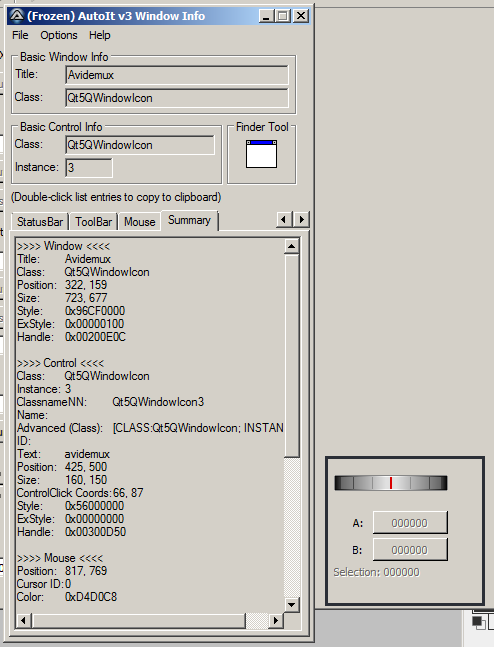This screenshot has height=647, width=494.
Task: Click the tab strip left scroll arrow
Action: [284, 219]
